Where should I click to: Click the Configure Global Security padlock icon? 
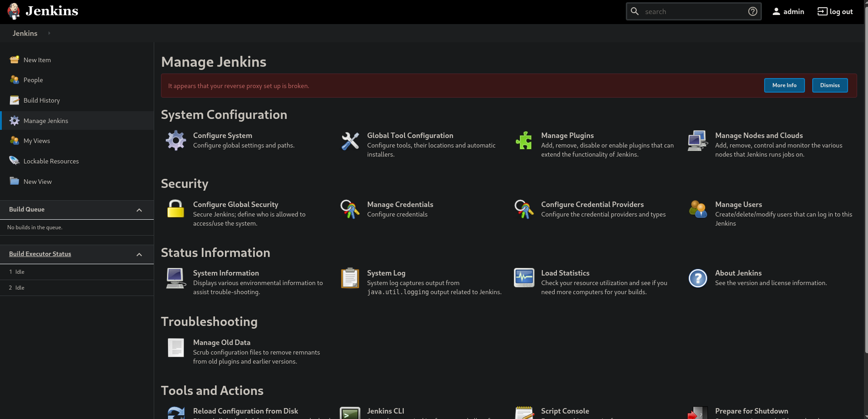point(176,209)
